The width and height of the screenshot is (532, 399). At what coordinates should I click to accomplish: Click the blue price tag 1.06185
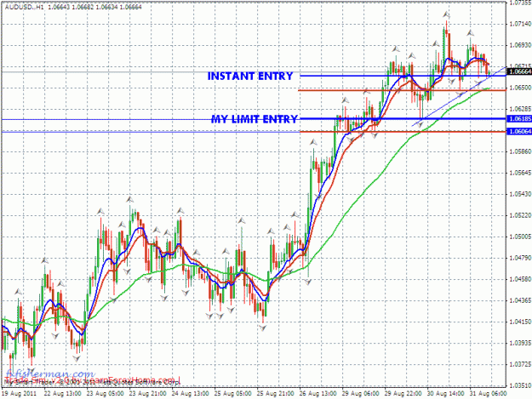(519, 118)
